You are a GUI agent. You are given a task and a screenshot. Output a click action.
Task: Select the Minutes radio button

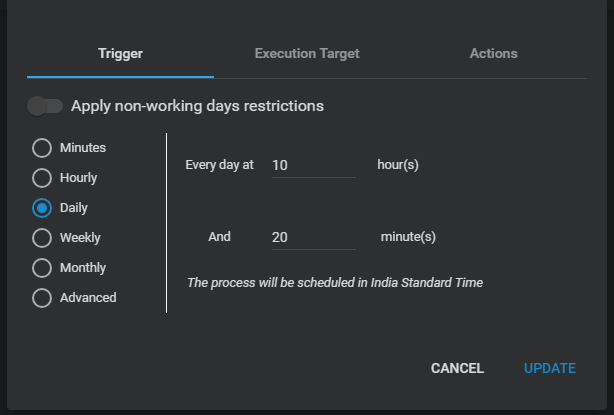pos(42,148)
